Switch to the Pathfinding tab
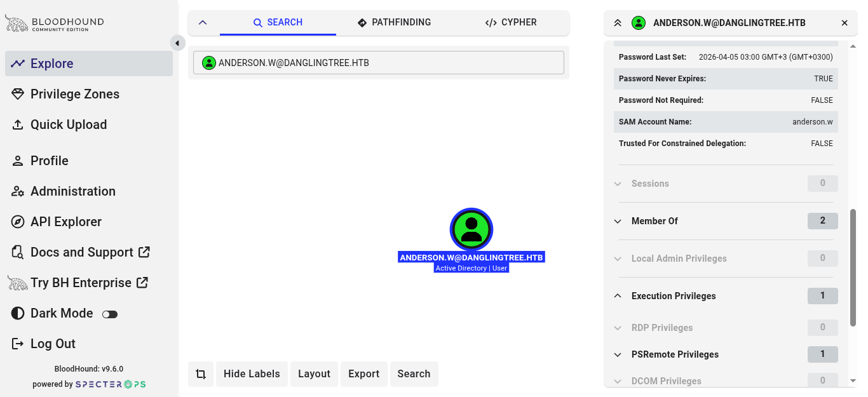This screenshot has width=868, height=397. click(x=394, y=22)
